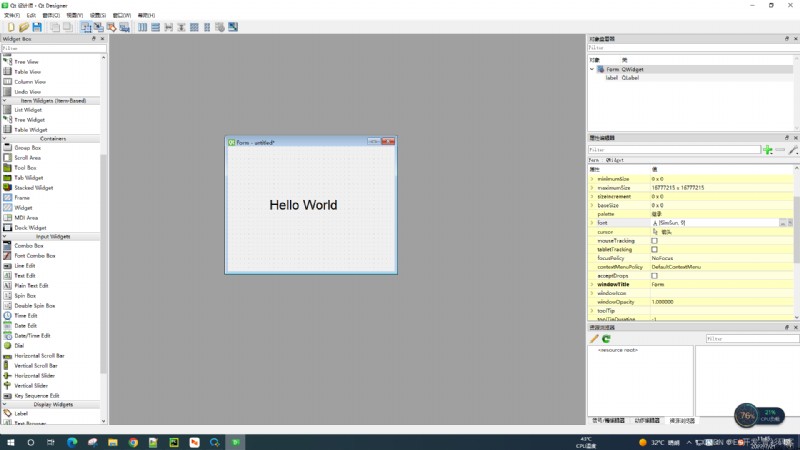
Task: Select label QLabel row in Object Inspector
Action: [x=691, y=78]
